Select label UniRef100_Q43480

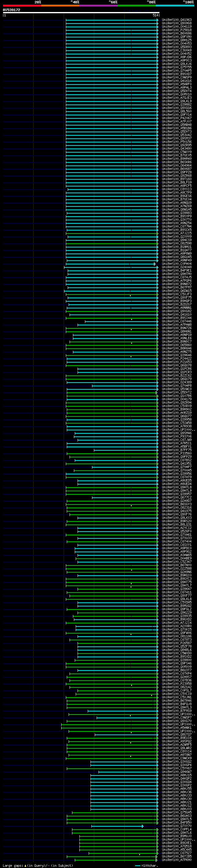coord(176,149)
